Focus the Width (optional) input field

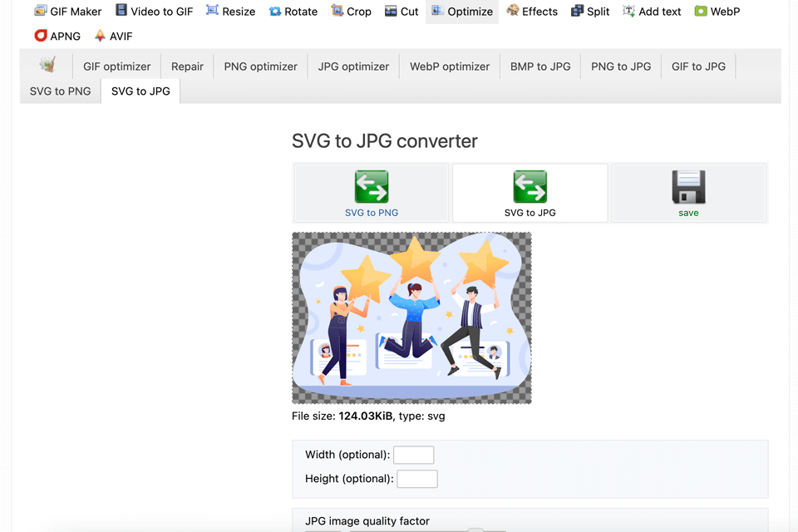414,455
